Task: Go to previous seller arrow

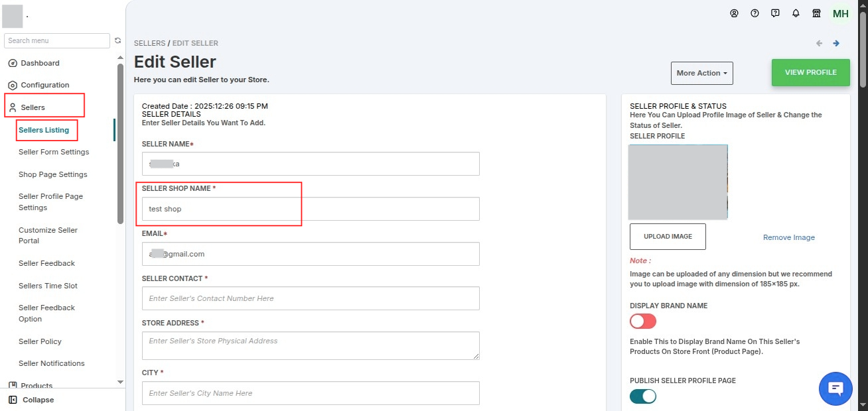Action: 819,43
